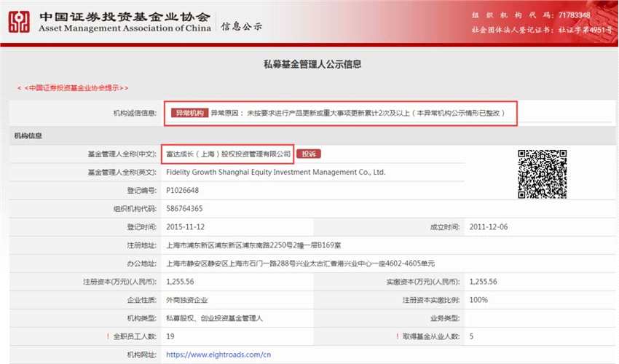Open the eightroads.com website link
This screenshot has height=364, width=619.
click(x=218, y=355)
